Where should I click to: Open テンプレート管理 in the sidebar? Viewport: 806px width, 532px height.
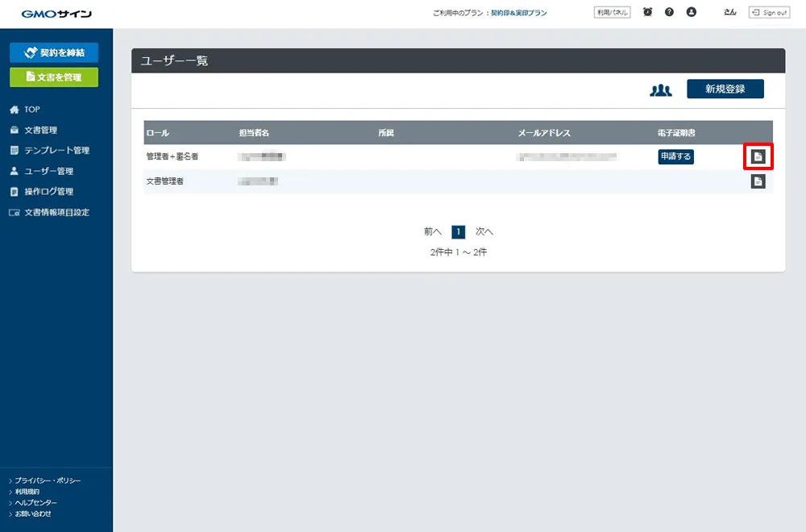(x=56, y=151)
